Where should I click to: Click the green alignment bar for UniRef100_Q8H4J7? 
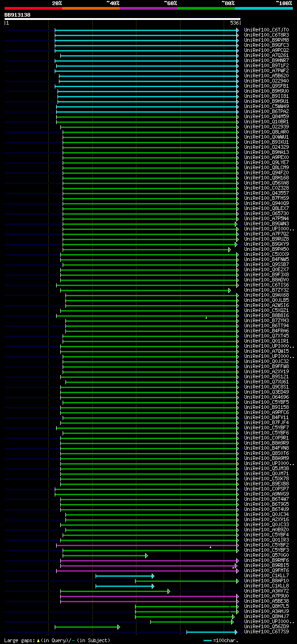185,617
